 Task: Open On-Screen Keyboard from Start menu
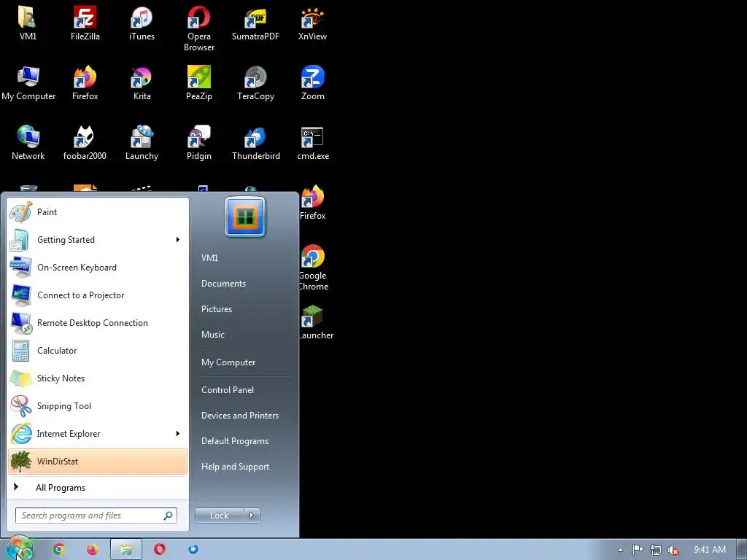(98, 267)
